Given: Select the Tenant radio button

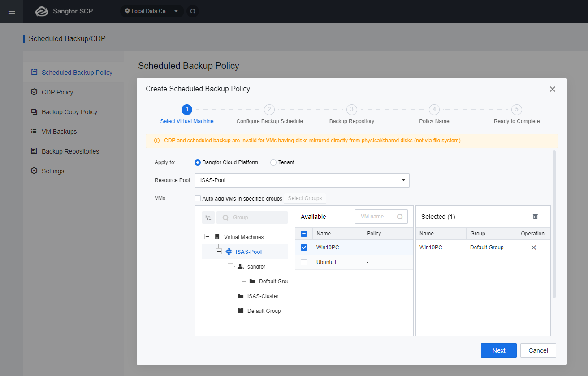Looking at the screenshot, I should [x=273, y=162].
